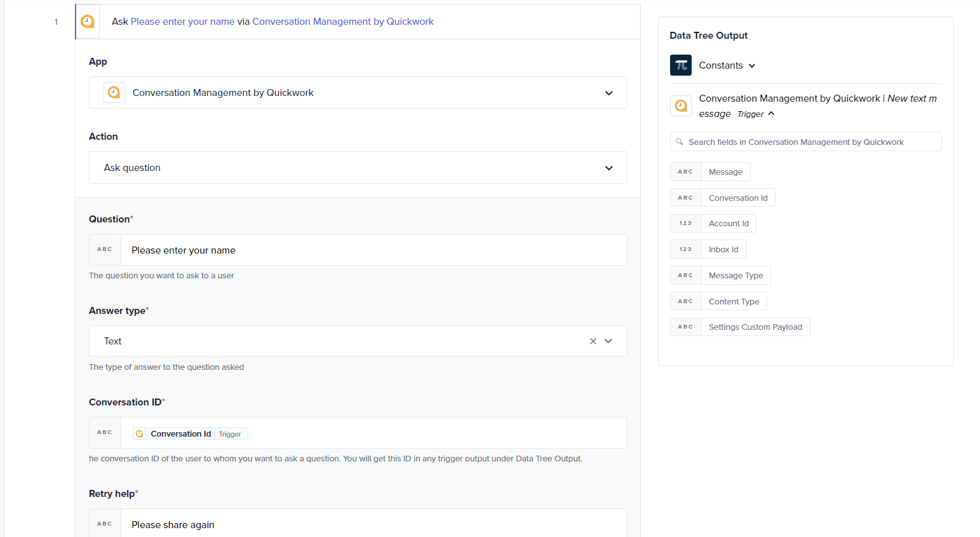The width and height of the screenshot is (980, 537).
Task: Click 'Conversation Management by Quickwork' header link
Action: (343, 22)
